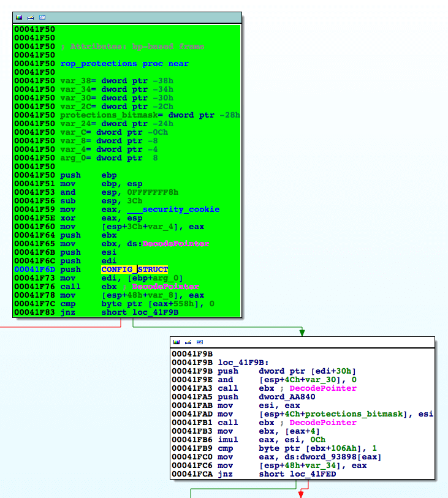Click the pencil edit icon on the loc_41F9B block
Image resolution: width=448 pixels, height=498 pixels.
[x=188, y=342]
